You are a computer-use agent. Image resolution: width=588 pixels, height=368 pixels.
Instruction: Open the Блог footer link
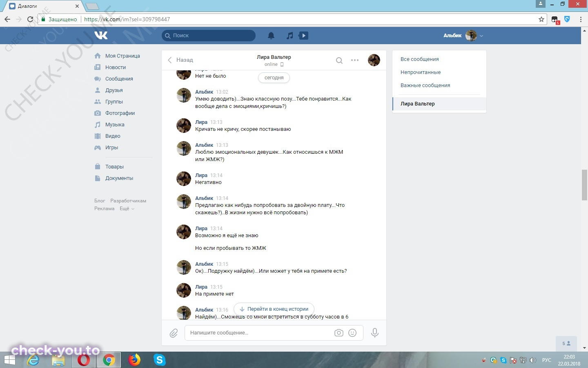[100, 201]
